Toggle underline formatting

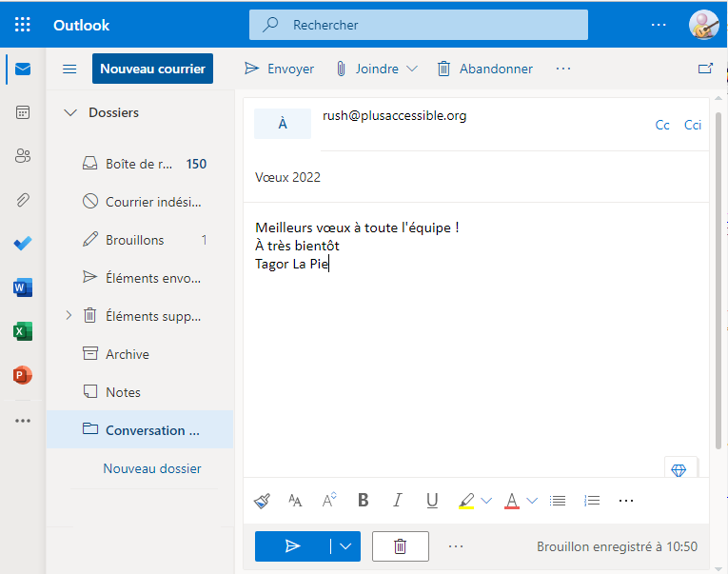[x=432, y=501]
